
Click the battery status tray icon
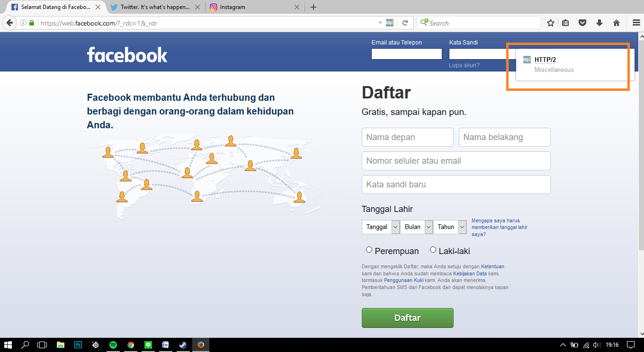tap(574, 345)
